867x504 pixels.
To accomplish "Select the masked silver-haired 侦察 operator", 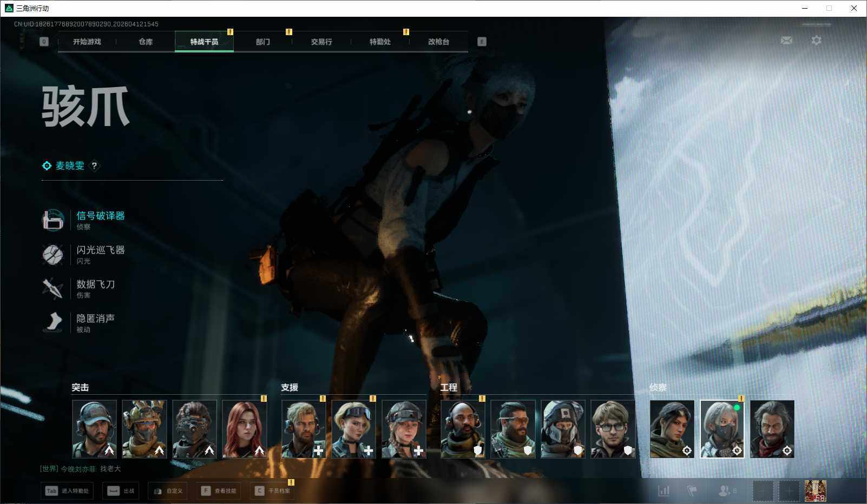I will tap(722, 429).
